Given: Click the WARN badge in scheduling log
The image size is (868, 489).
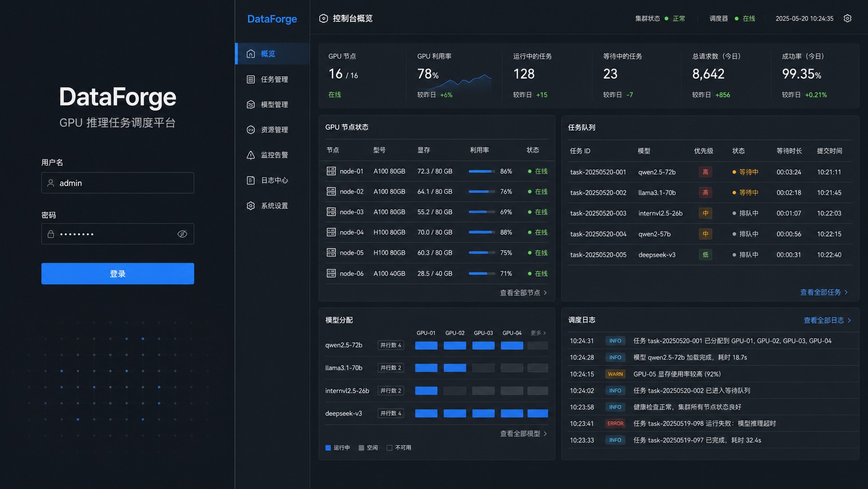Looking at the screenshot, I should click(615, 374).
